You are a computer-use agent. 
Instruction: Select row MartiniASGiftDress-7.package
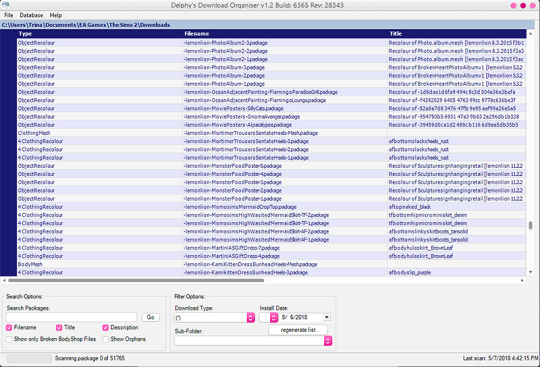coord(271,248)
